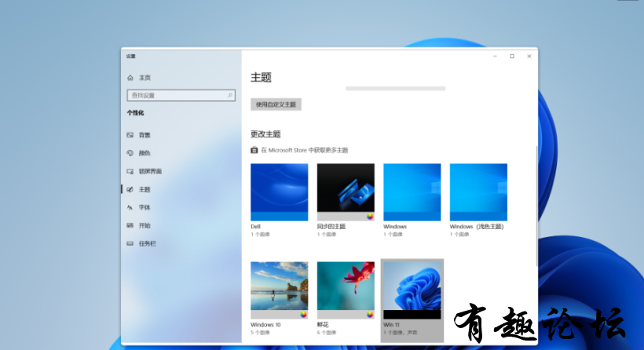Open the Start (开始) sidebar icon
Viewport: 644px width, 350px height.
(130, 225)
